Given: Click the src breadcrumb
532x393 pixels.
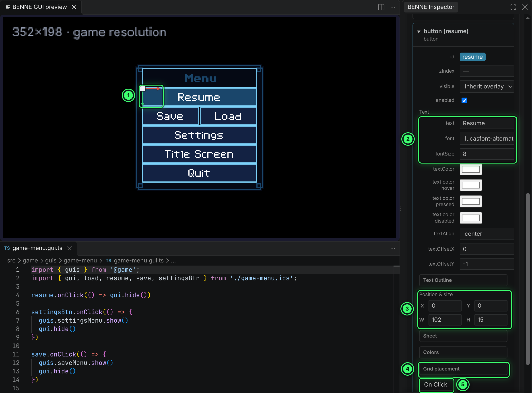Looking at the screenshot, I should [11, 260].
